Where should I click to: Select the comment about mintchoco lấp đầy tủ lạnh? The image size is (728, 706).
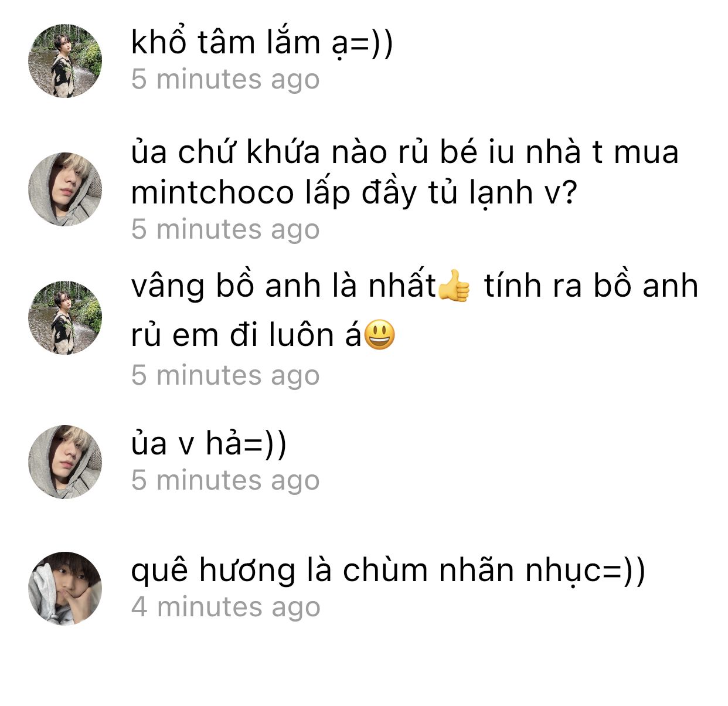405,173
